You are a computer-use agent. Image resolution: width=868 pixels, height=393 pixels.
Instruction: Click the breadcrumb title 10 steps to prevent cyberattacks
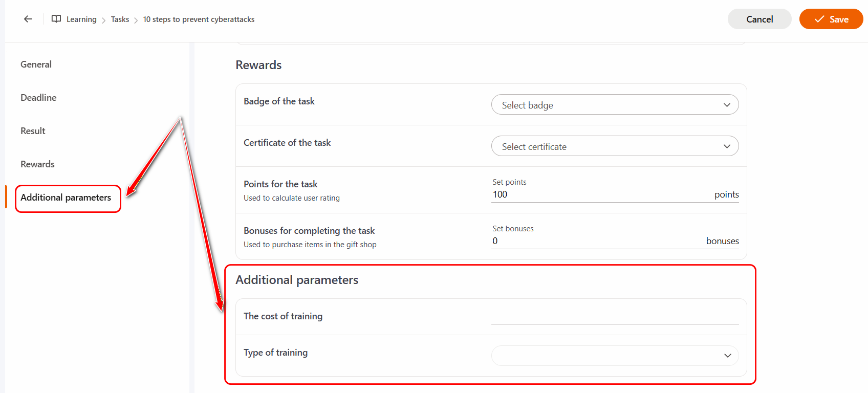[x=199, y=19]
